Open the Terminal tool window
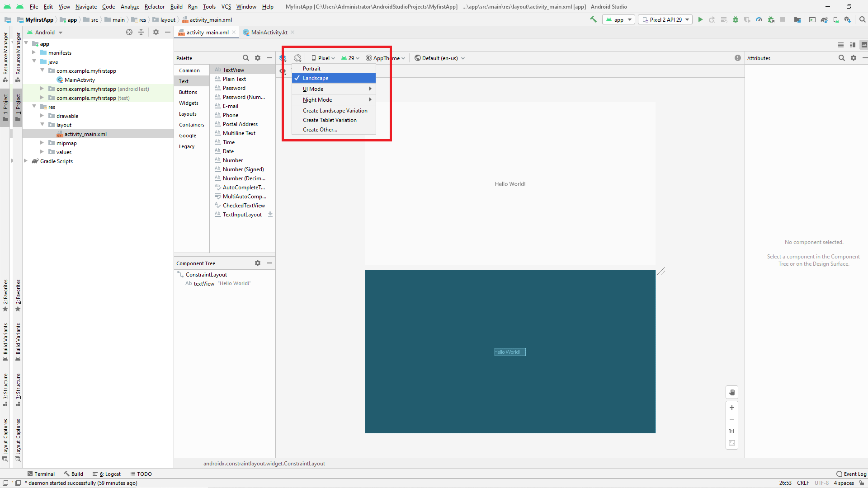This screenshot has width=868, height=488. (x=41, y=474)
